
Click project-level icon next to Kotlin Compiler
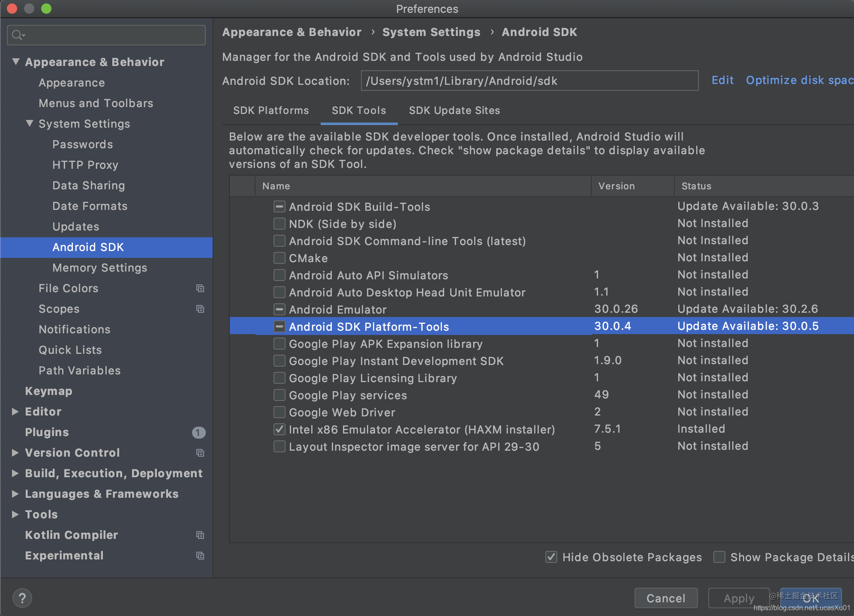[x=200, y=535]
